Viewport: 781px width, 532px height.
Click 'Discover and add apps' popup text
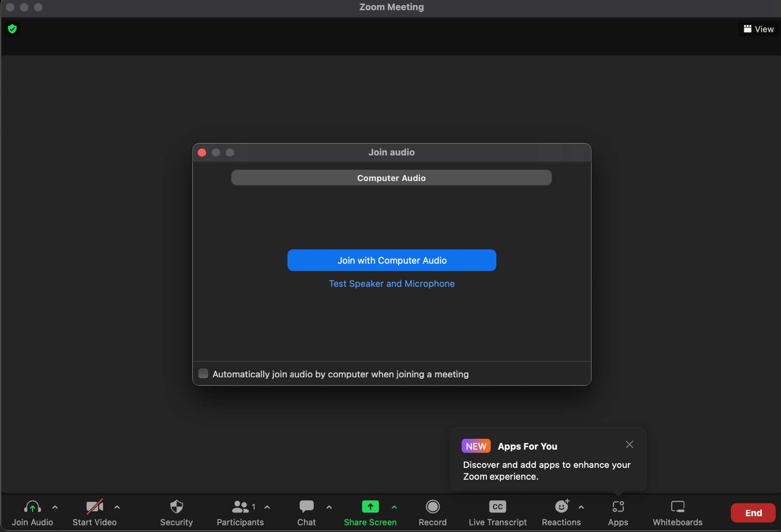pos(547,471)
